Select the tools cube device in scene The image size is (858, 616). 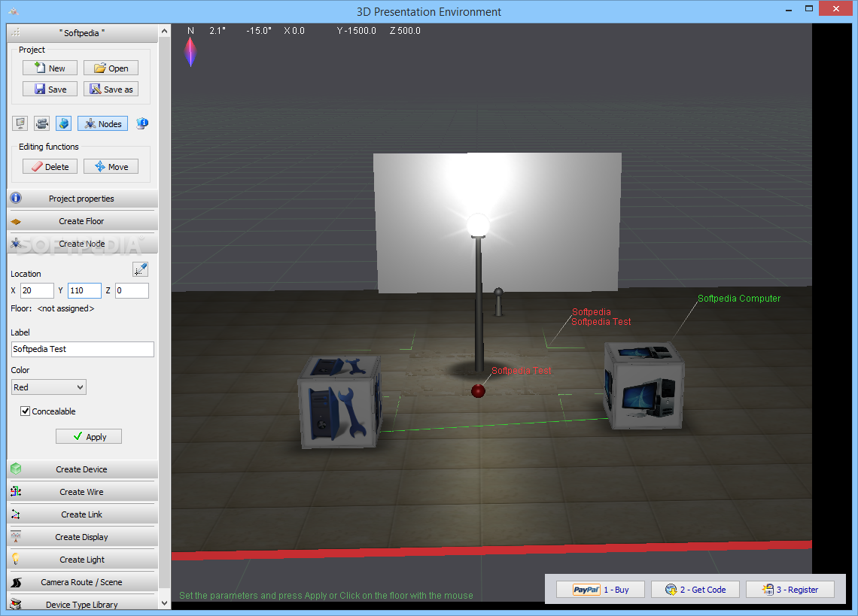[339, 402]
